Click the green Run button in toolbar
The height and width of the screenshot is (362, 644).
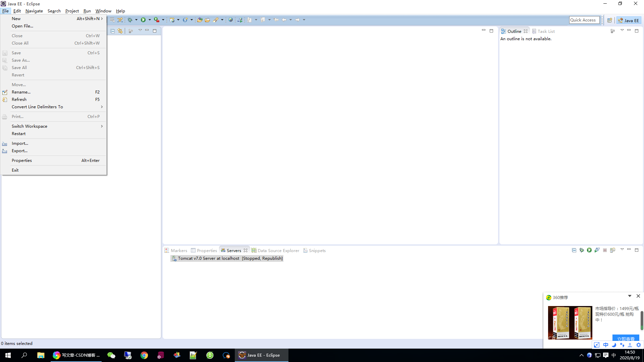coord(143,20)
